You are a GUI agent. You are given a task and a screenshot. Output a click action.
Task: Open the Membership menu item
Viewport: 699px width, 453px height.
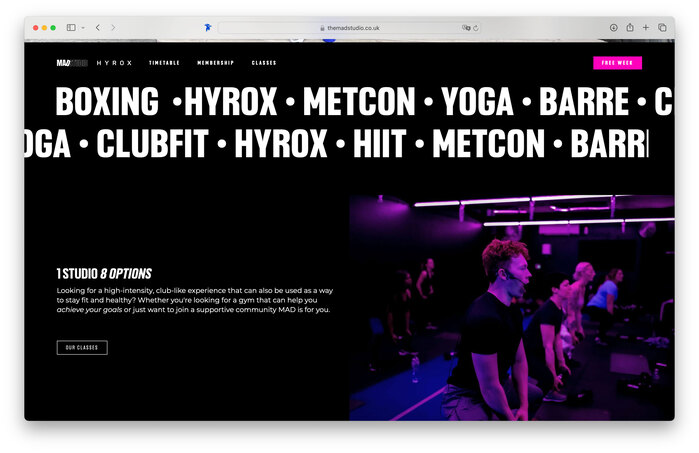tap(215, 63)
